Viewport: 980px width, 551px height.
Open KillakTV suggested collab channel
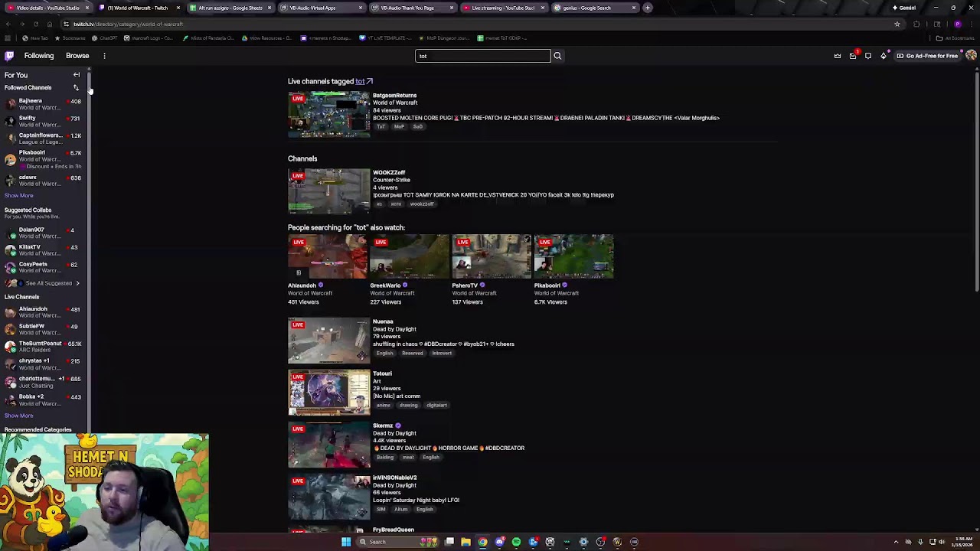[44, 250]
